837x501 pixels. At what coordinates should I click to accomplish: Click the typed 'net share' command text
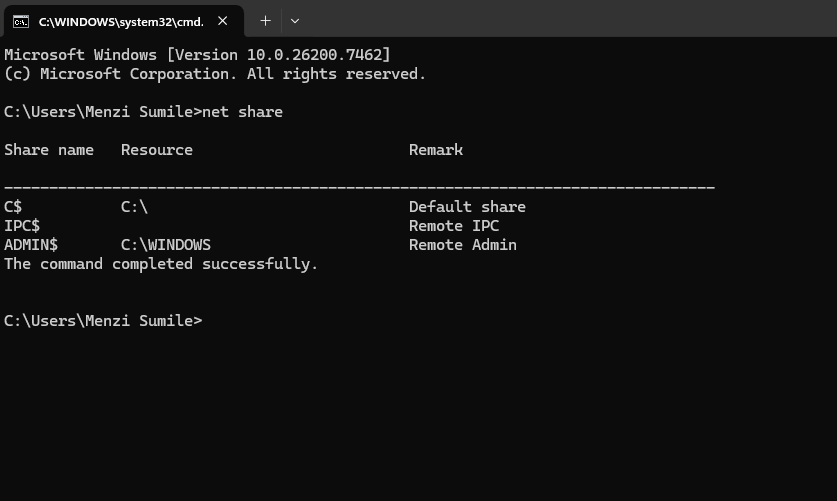[242, 112]
